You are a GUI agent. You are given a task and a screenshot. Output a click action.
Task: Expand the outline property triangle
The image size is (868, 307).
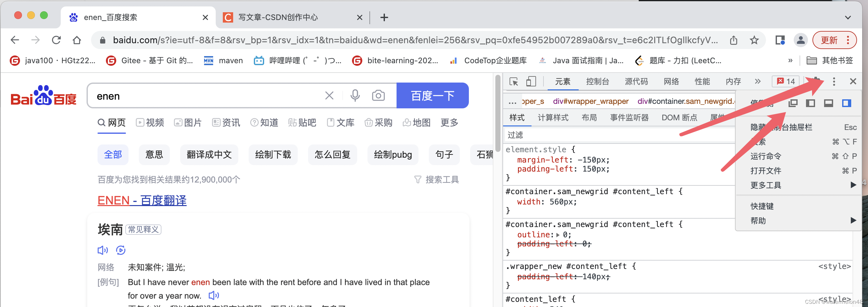point(558,235)
